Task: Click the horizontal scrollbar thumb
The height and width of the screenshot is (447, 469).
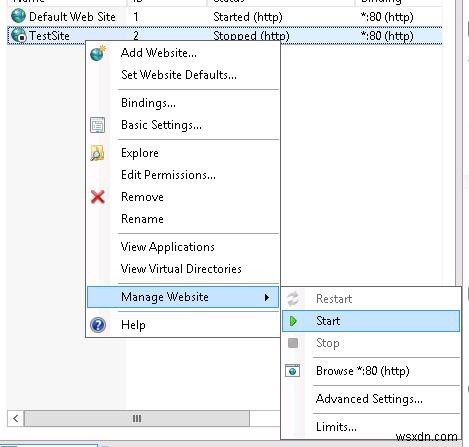Action: pyautogui.click(x=137, y=418)
